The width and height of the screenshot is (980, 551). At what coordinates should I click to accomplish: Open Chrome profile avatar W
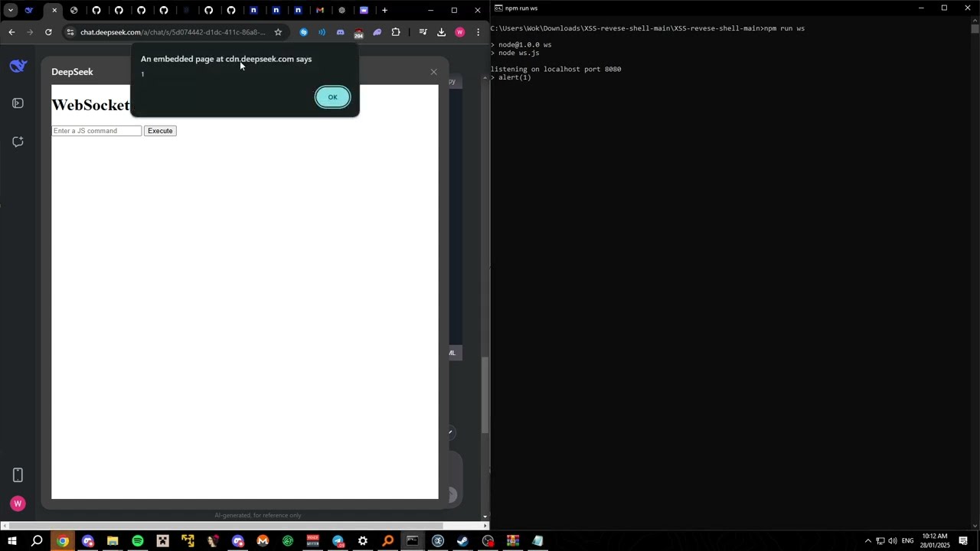[x=459, y=32]
